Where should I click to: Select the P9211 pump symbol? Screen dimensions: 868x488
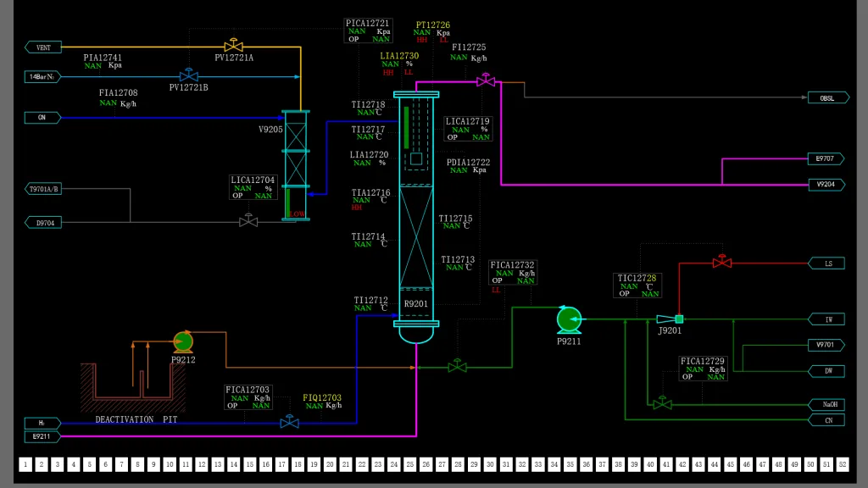[x=569, y=319]
